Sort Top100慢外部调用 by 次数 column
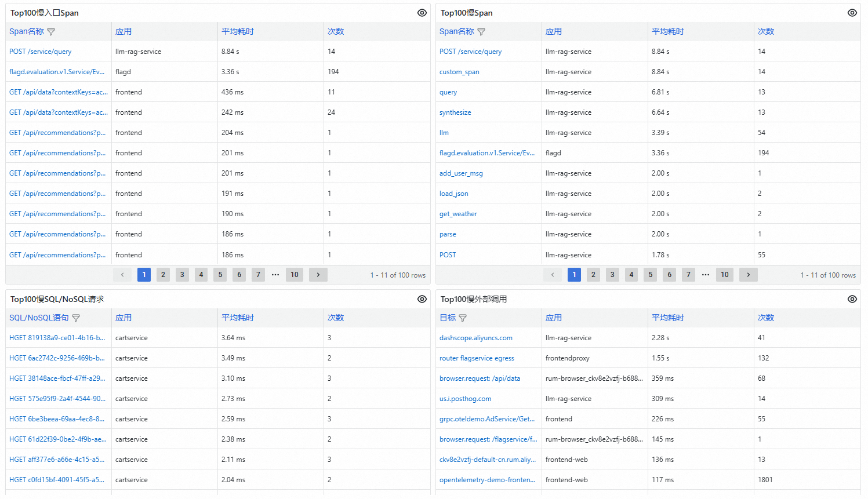 (x=766, y=318)
